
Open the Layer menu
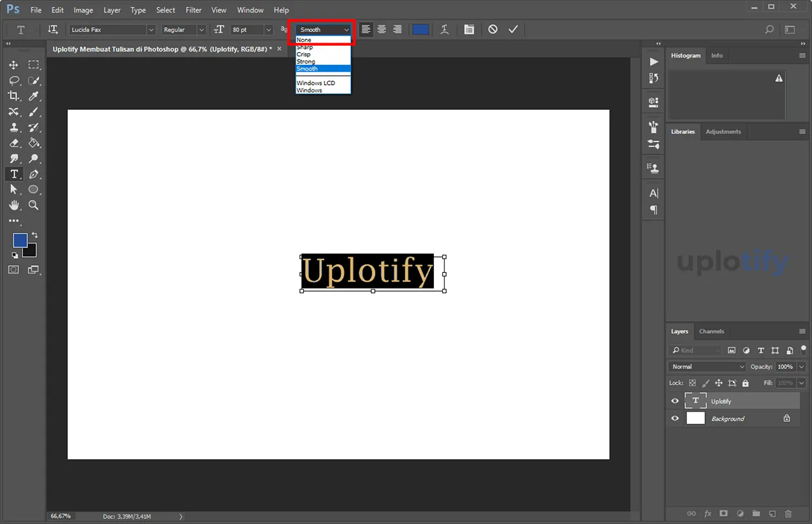point(112,10)
